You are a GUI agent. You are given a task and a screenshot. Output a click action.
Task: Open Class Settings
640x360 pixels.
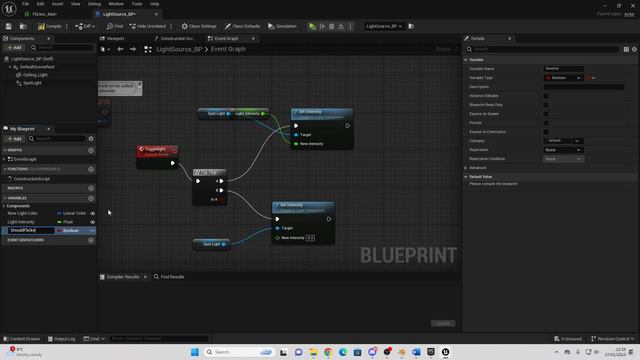pyautogui.click(x=199, y=26)
